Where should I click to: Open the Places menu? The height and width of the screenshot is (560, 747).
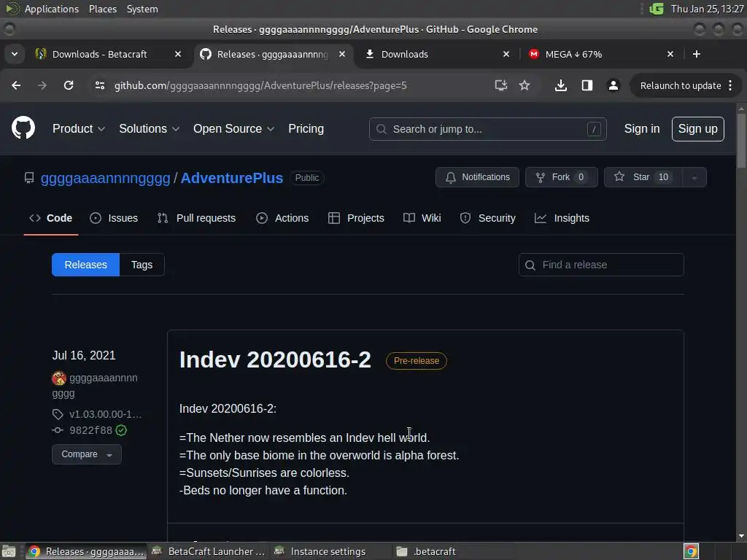click(103, 9)
